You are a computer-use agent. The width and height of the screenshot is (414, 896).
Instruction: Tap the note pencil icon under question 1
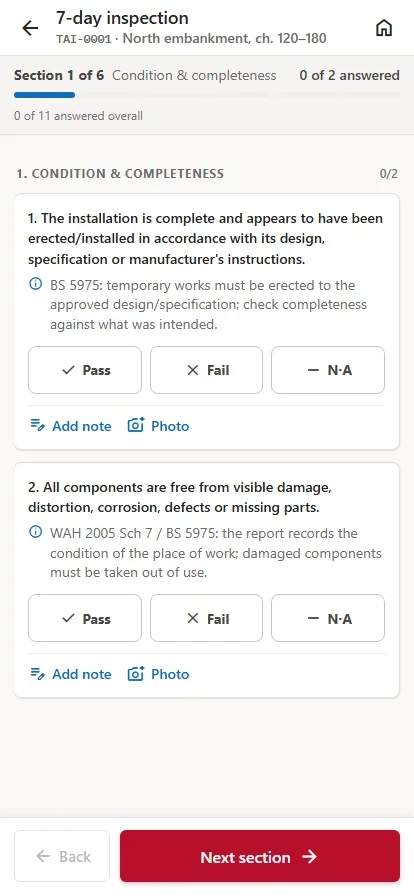37,426
